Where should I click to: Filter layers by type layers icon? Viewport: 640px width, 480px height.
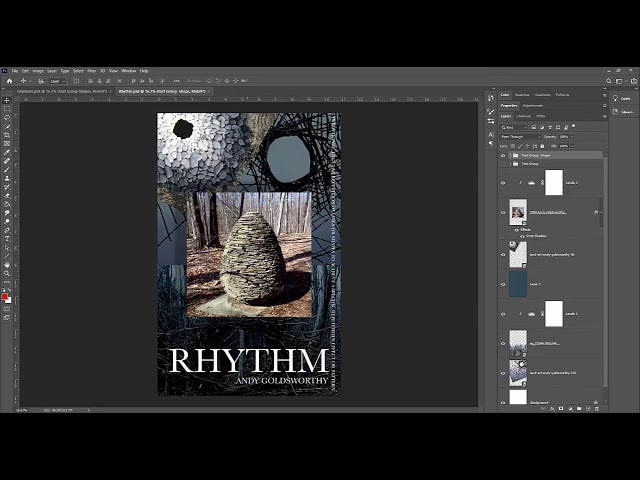coord(550,127)
